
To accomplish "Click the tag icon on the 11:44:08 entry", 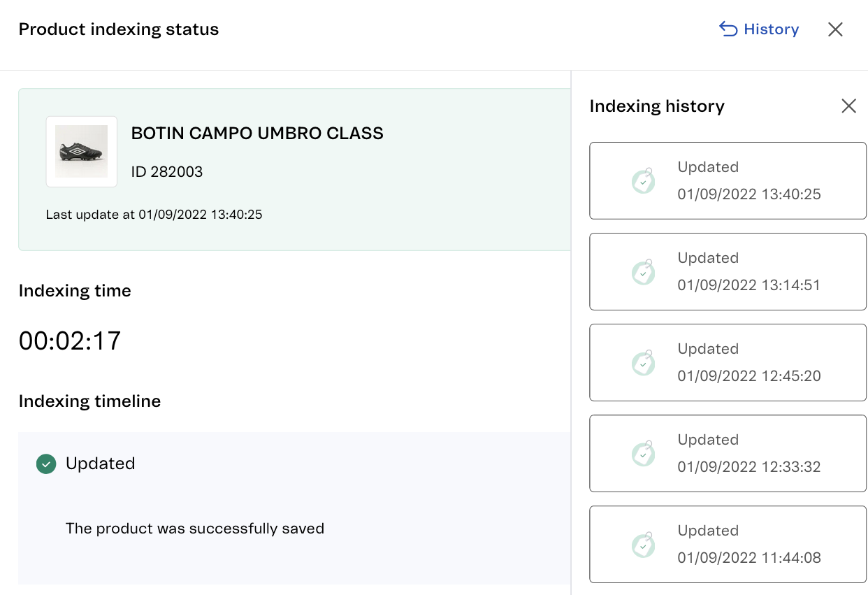I will point(643,545).
